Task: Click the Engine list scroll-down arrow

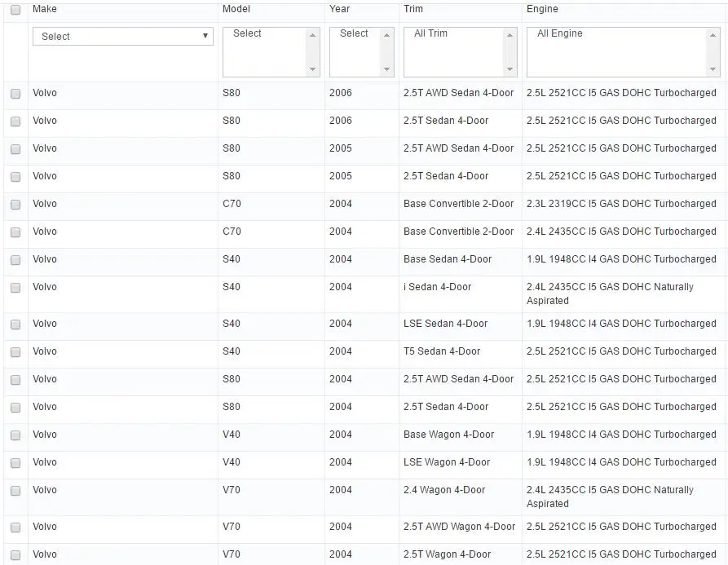Action: [x=713, y=69]
